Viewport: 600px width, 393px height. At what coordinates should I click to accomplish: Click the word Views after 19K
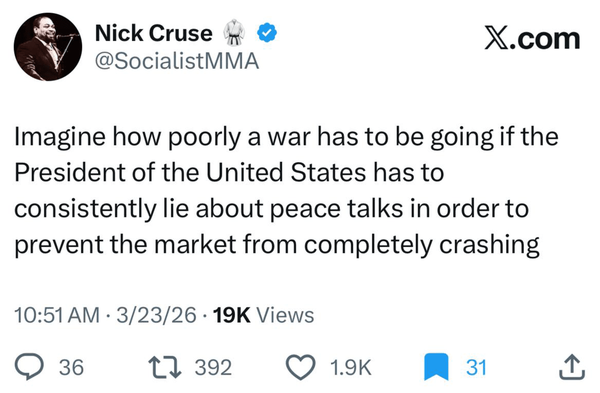[x=285, y=315]
